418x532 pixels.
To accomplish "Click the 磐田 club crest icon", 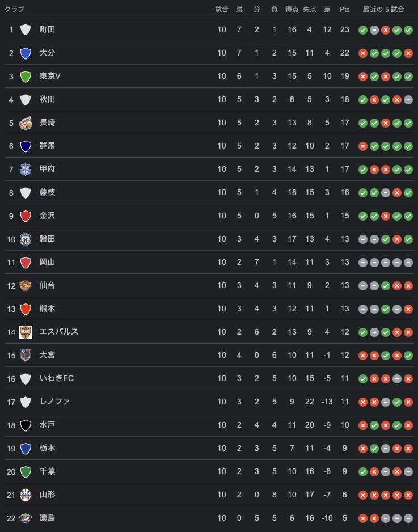I will (x=26, y=239).
